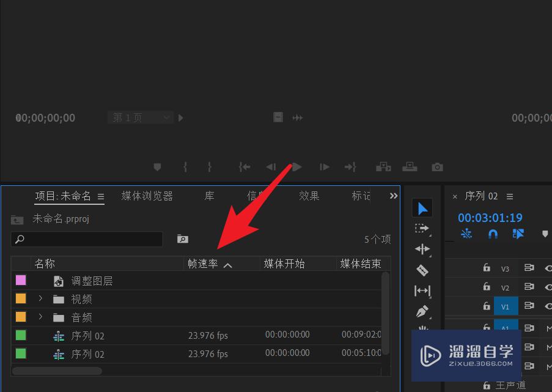The width and height of the screenshot is (552, 392).
Task: Select the Ripple Edit tool
Action: [x=422, y=249]
